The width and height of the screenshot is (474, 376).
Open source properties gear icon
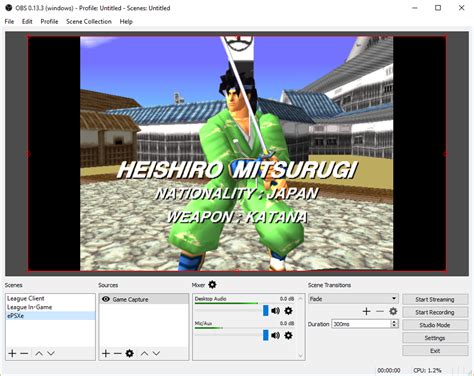pos(130,353)
